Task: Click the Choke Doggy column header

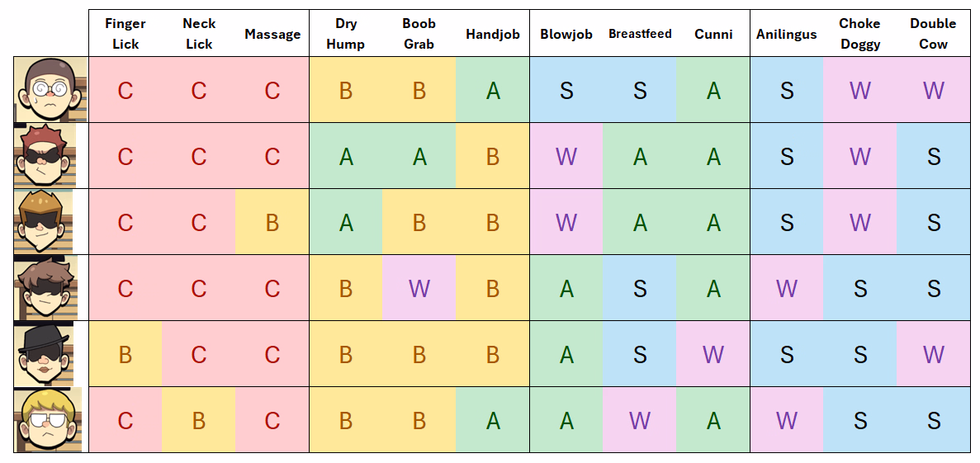Action: (x=860, y=34)
